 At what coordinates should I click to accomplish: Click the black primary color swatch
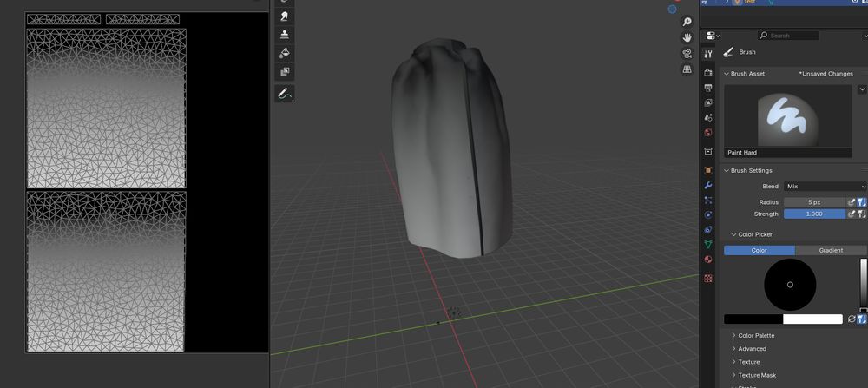pos(753,319)
